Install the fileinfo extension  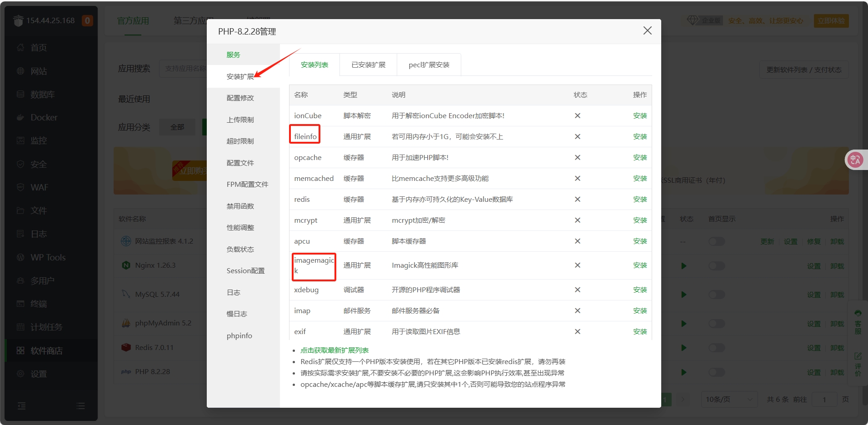coord(639,137)
